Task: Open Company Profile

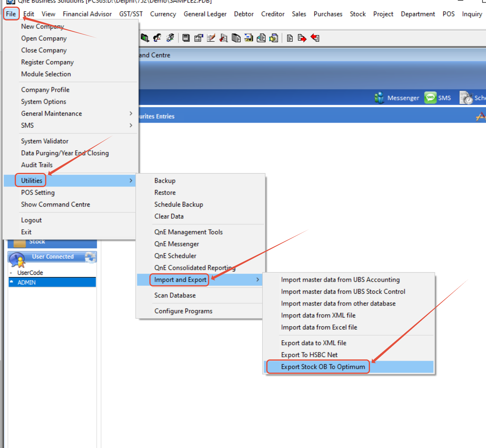Action: point(45,90)
